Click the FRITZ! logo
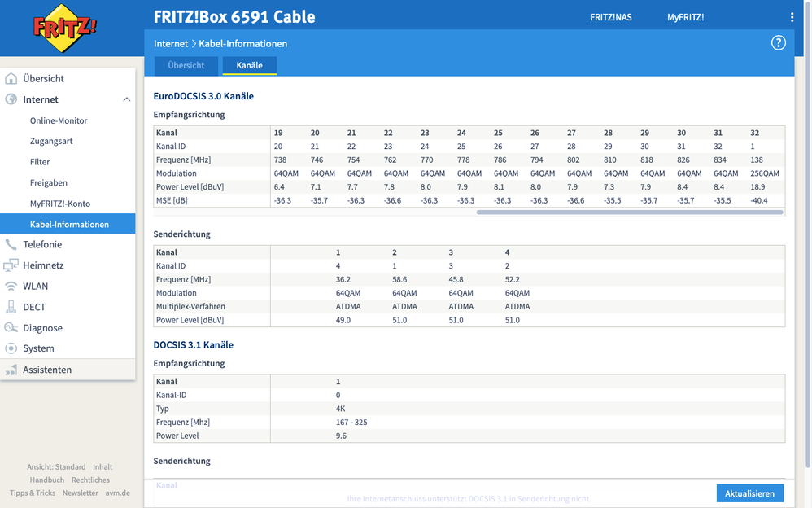This screenshot has height=508, width=812. [65, 28]
